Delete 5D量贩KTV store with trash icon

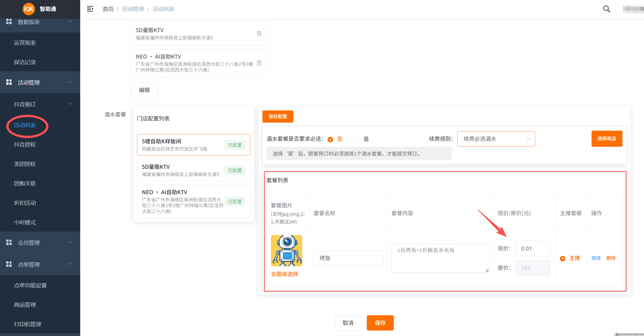point(259,33)
